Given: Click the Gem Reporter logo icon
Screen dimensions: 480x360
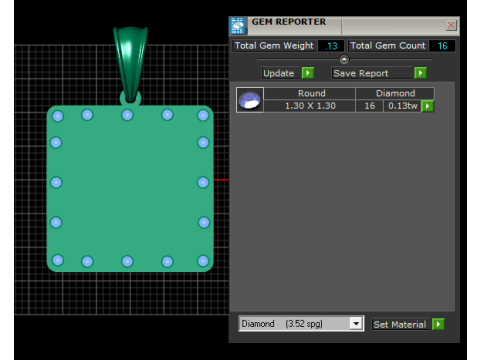Looking at the screenshot, I should pos(238,26).
